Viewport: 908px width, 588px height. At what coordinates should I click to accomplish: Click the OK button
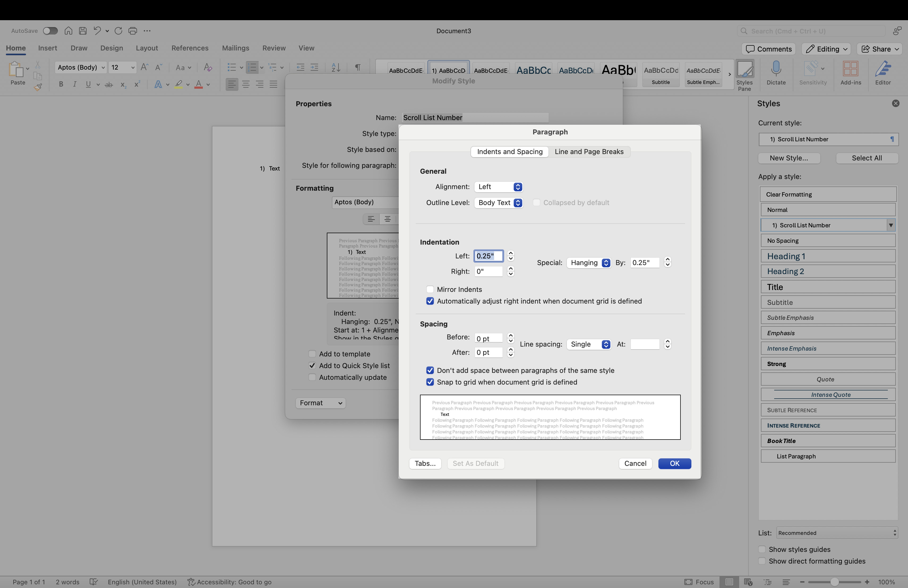tap(675, 463)
